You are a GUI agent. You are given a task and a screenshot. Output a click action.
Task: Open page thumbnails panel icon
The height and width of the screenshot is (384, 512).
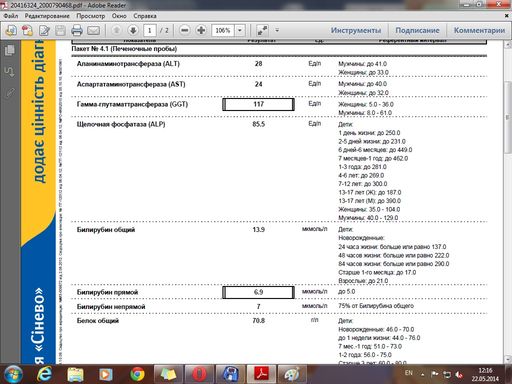point(10,50)
